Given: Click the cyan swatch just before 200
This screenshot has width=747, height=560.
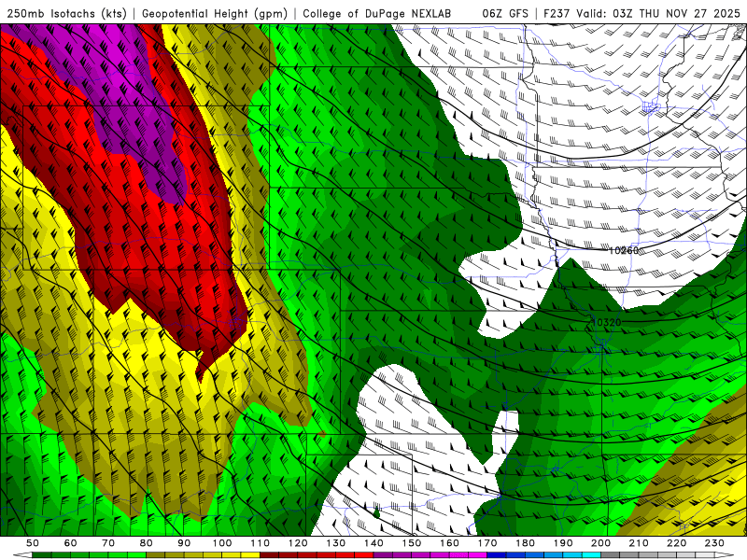Looking at the screenshot, I should pos(591,555).
